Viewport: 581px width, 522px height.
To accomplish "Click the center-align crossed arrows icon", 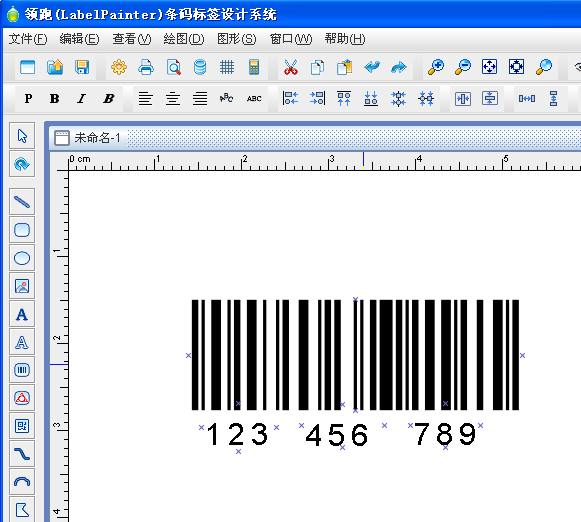I will click(x=398, y=99).
